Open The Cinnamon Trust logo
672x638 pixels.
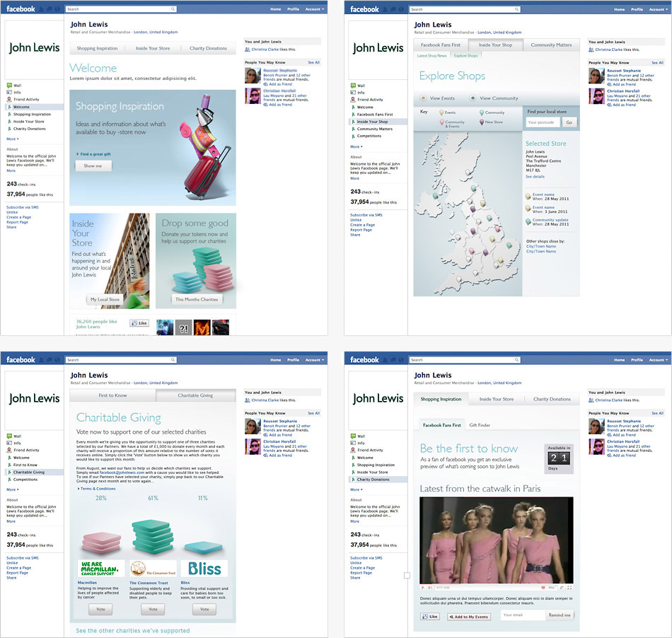point(153,569)
